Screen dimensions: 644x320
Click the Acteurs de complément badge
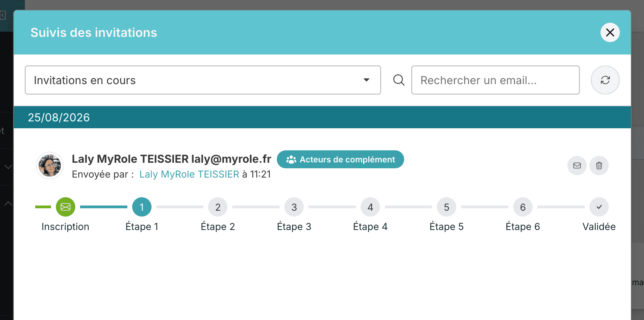click(340, 159)
